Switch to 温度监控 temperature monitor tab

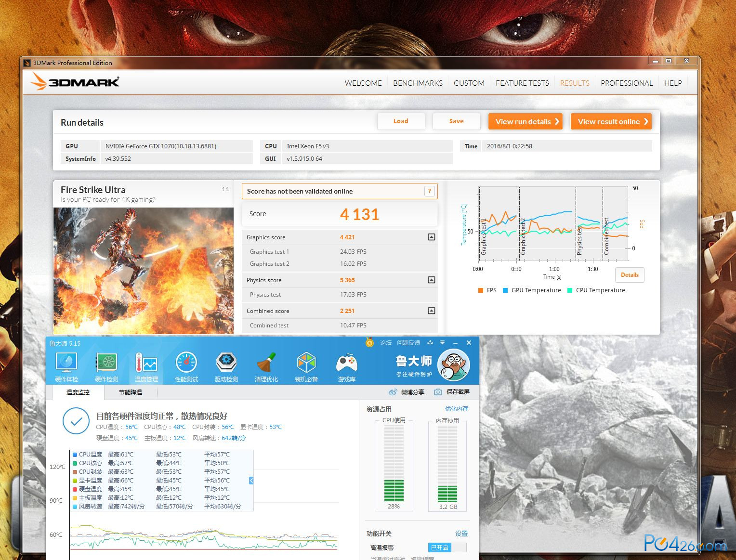(78, 392)
